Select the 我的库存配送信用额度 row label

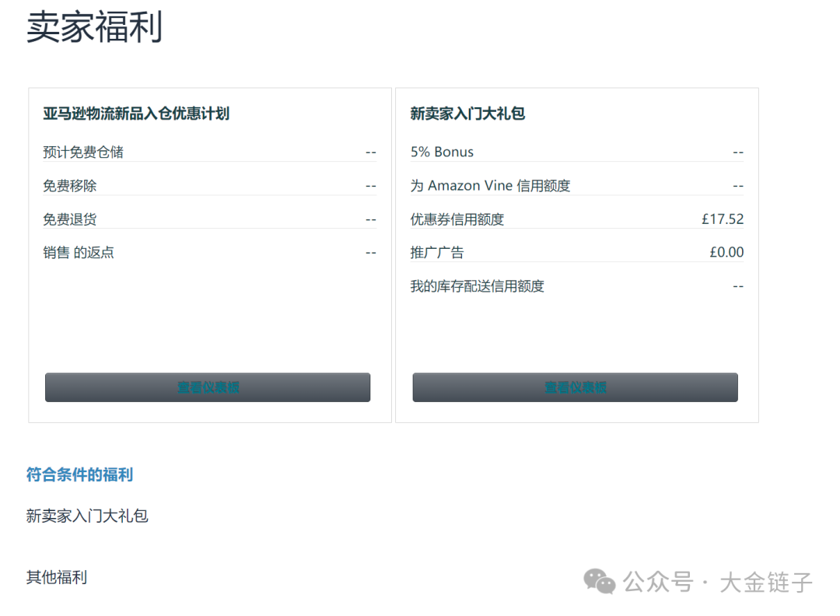coord(477,286)
